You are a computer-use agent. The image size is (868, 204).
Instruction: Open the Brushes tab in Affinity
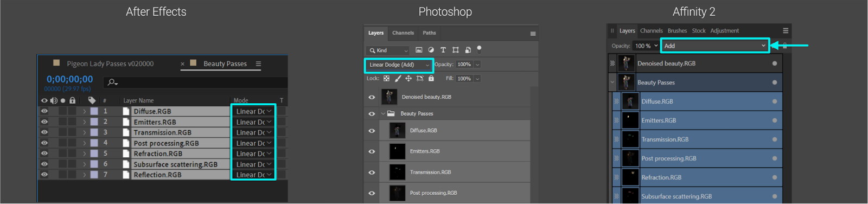click(677, 31)
